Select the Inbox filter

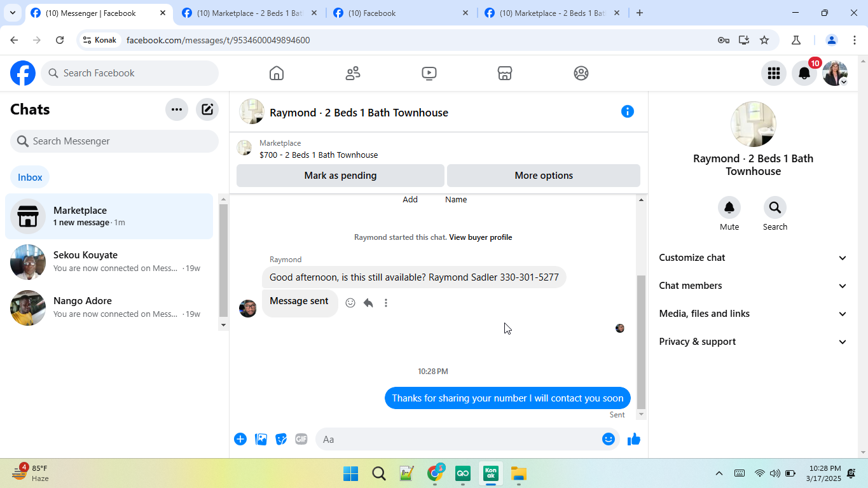30,178
